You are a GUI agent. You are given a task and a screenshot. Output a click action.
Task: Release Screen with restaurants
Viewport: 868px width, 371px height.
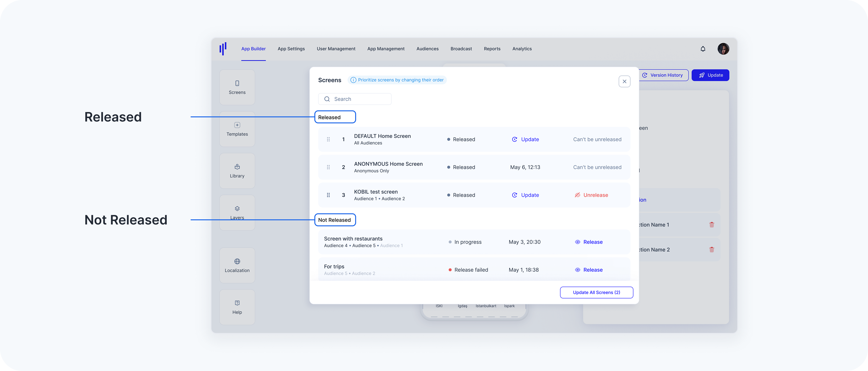tap(589, 242)
